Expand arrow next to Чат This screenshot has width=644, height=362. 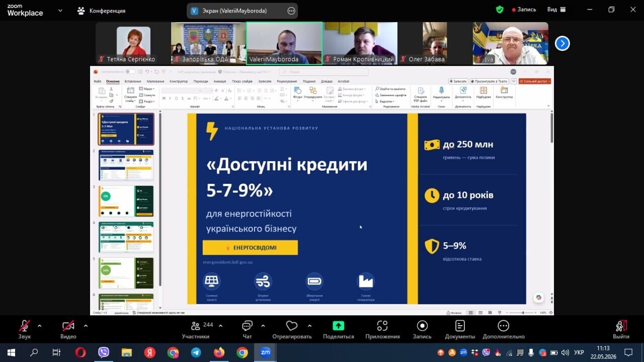pos(263,326)
